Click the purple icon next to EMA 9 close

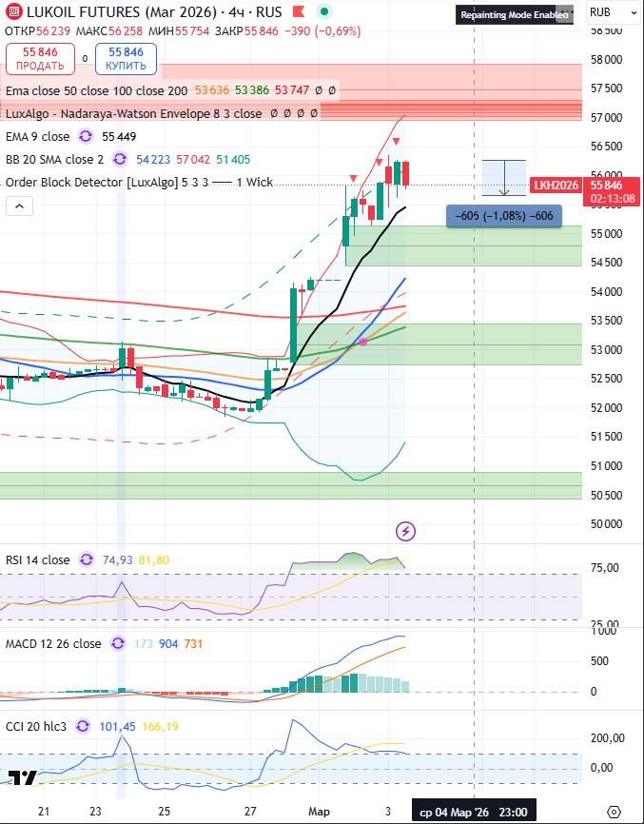(86, 137)
